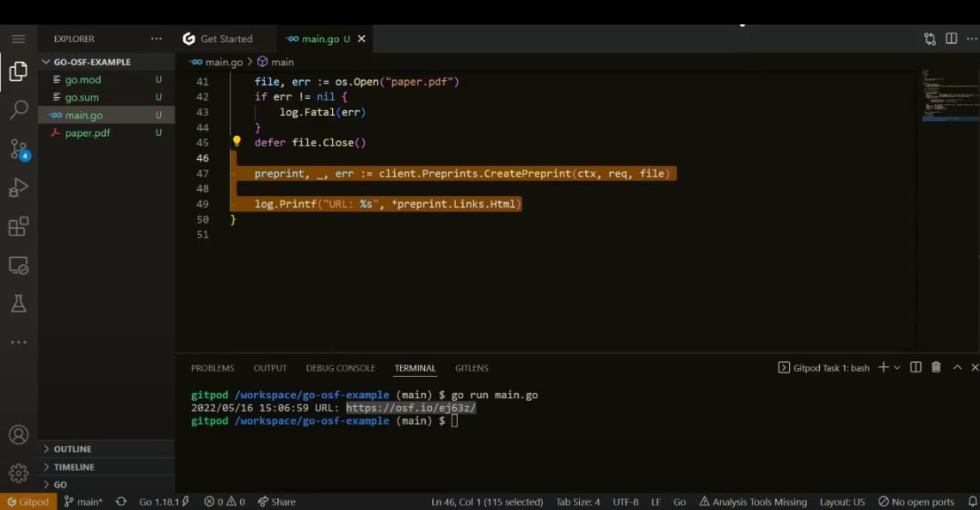
Task: Click Layout: US status item
Action: [x=841, y=502]
